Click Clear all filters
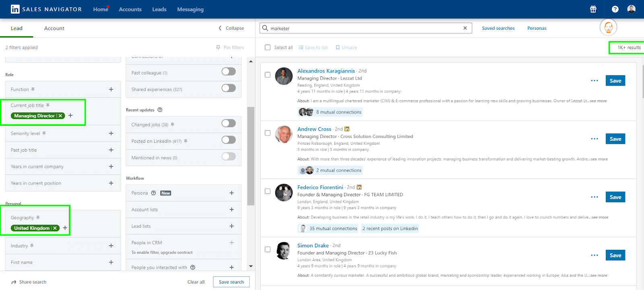This screenshot has width=644, height=290. (196, 282)
